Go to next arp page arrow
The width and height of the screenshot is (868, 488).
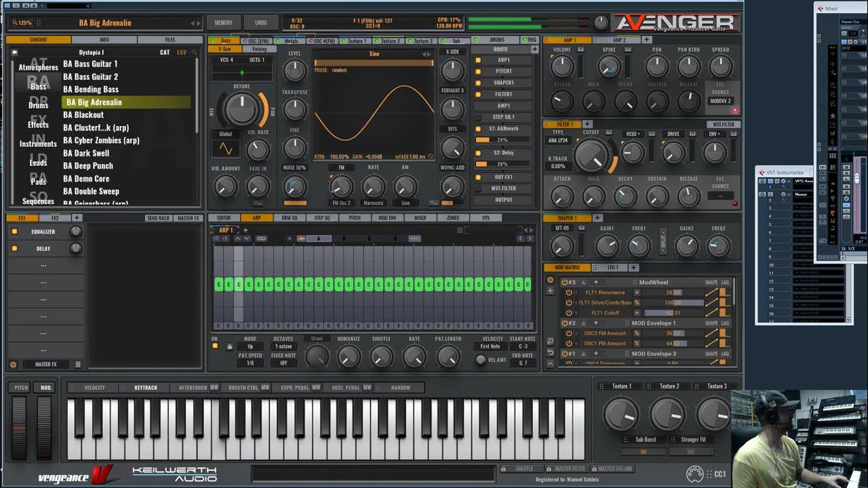coord(529,239)
